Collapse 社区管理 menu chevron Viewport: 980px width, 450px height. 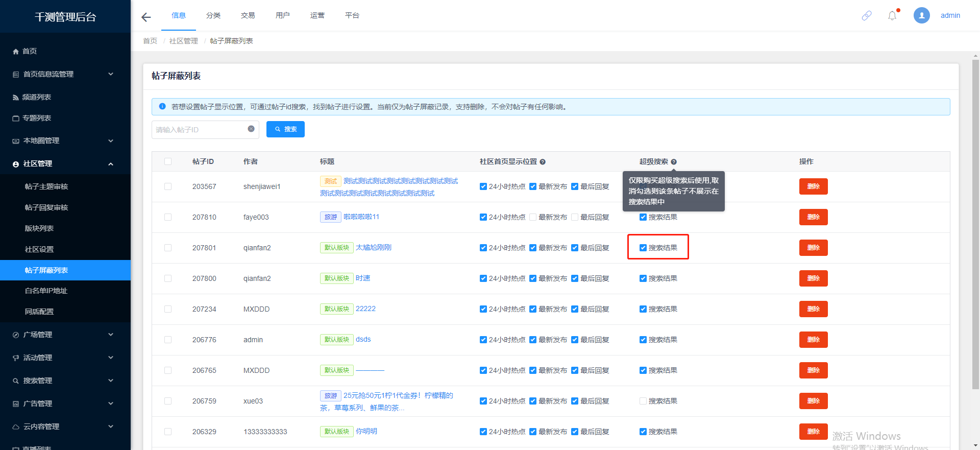[x=111, y=164]
